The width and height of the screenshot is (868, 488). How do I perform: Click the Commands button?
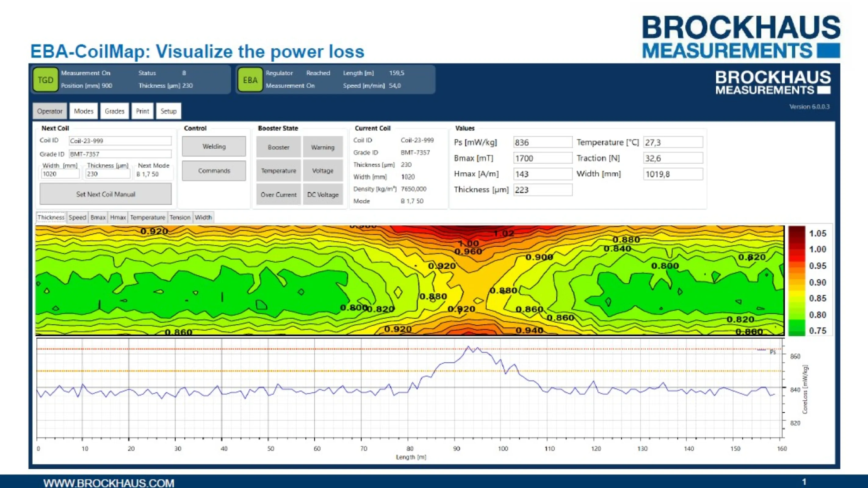214,171
